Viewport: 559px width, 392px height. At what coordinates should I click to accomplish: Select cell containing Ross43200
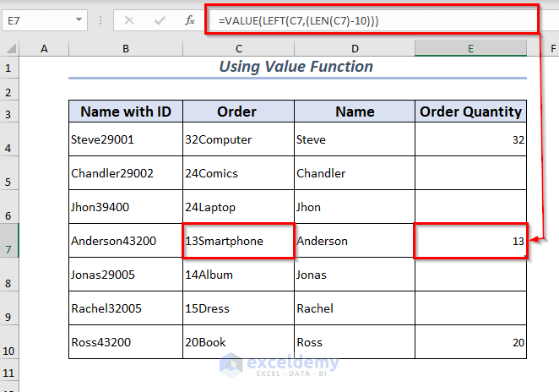[126, 341]
